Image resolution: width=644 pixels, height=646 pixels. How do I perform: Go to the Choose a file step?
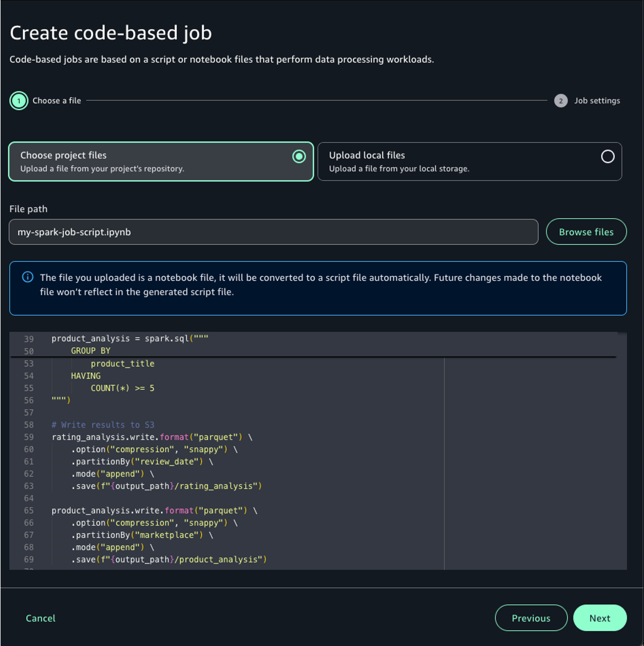pos(57,101)
